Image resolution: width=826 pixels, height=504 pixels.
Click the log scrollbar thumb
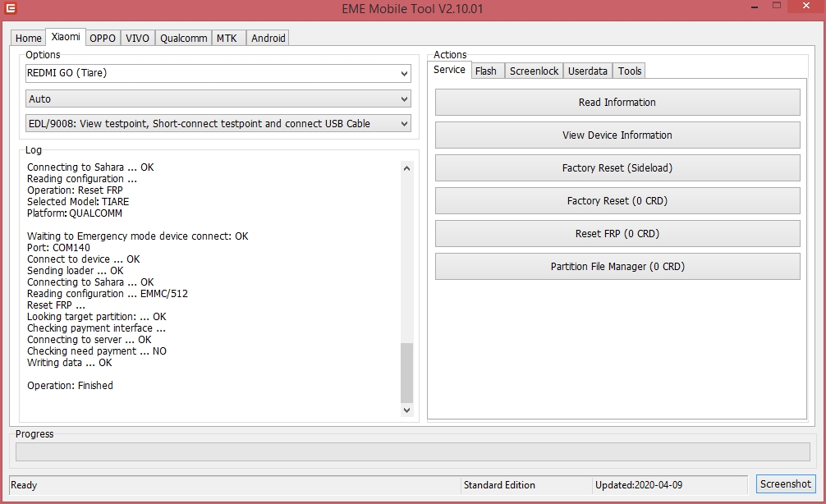406,373
